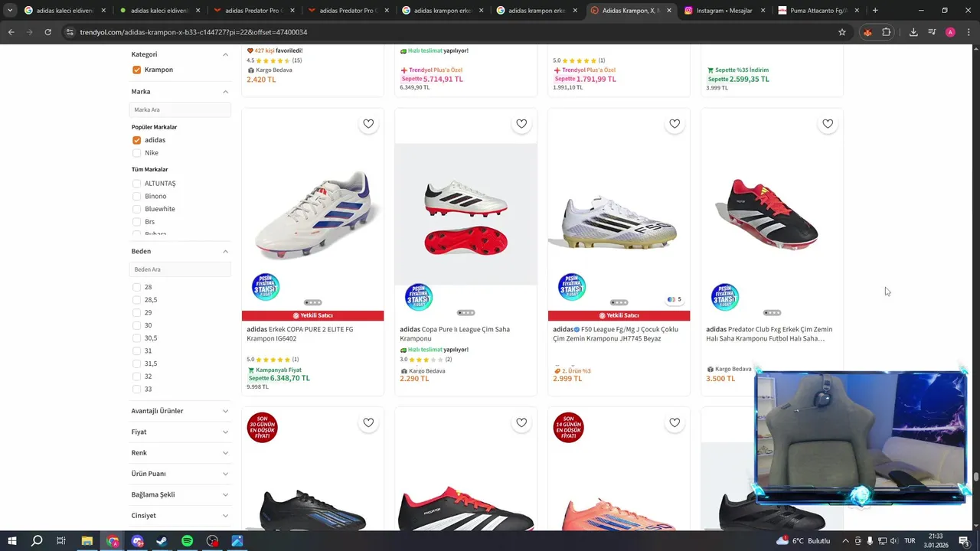This screenshot has height=551, width=980.
Task: Open the MetaMask fox extension
Action: tap(867, 32)
